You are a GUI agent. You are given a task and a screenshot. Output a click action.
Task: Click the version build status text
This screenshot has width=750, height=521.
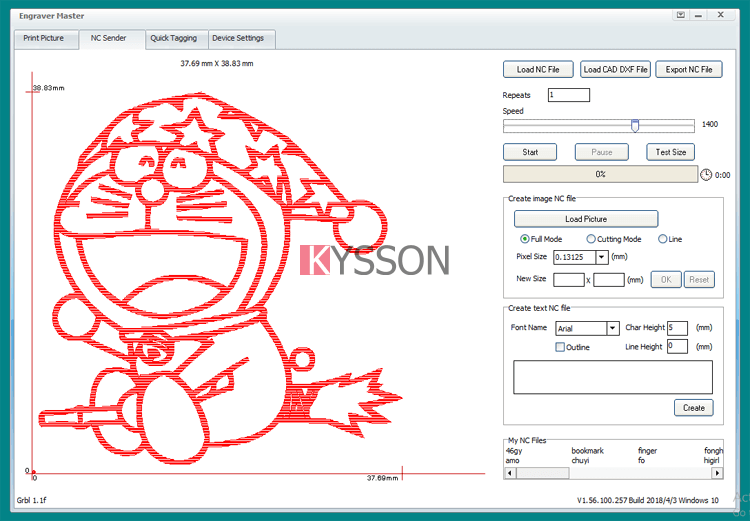648,500
